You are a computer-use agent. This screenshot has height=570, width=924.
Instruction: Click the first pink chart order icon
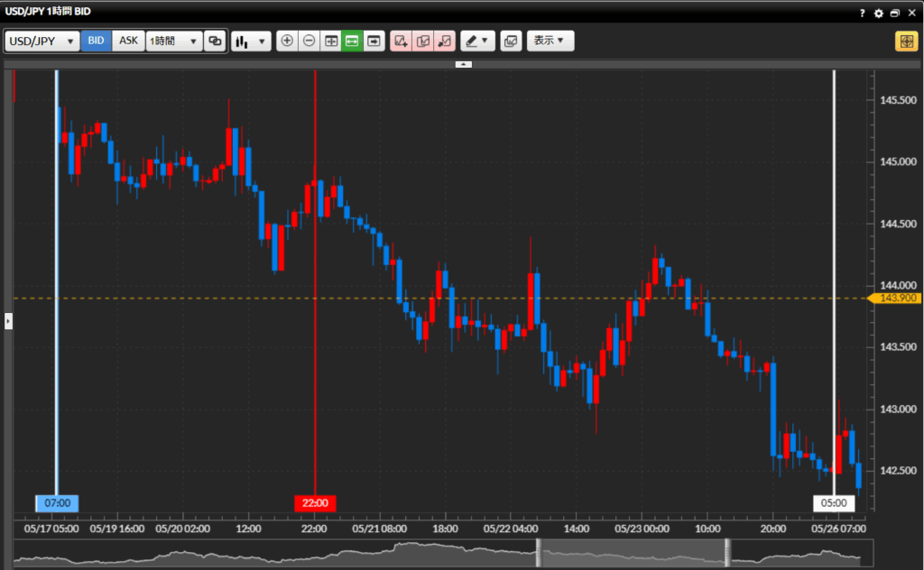pyautogui.click(x=401, y=41)
